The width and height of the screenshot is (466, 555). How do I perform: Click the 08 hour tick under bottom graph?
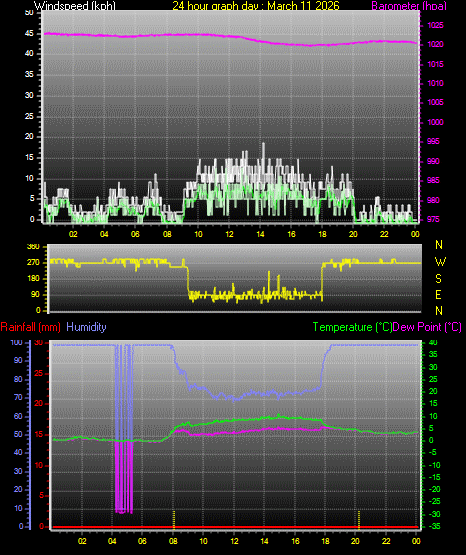(173, 541)
